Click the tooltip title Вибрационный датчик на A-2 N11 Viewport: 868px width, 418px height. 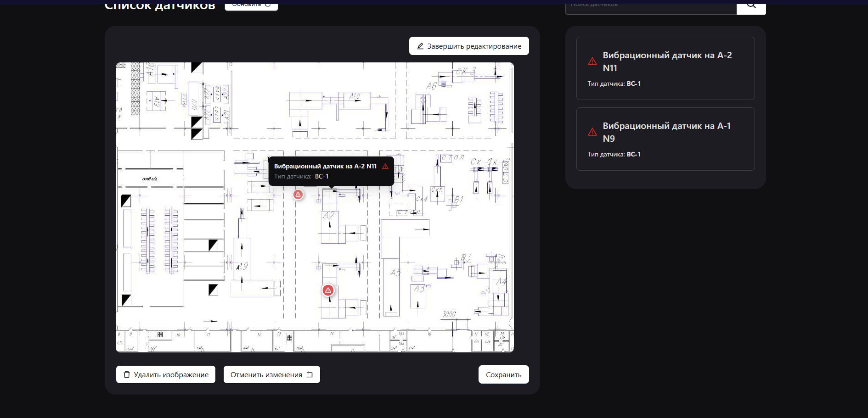click(x=325, y=166)
